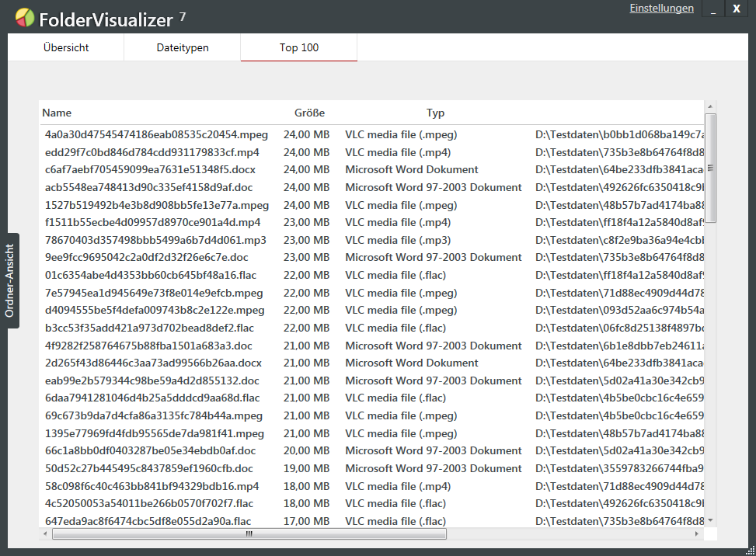Select file 78670403d357498bbb5499a6b7d4d061.mp3 row
756x556 pixels.
point(155,240)
